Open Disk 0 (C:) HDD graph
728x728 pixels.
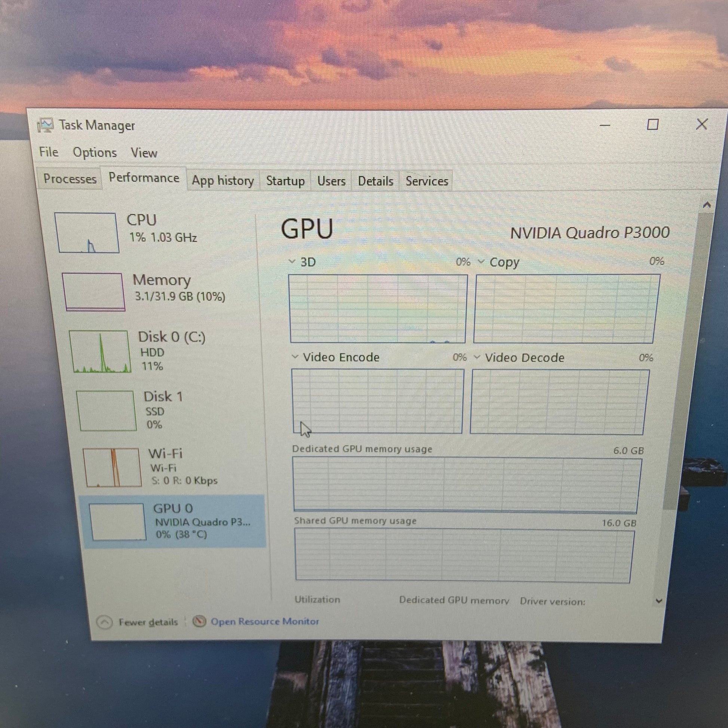[x=100, y=352]
